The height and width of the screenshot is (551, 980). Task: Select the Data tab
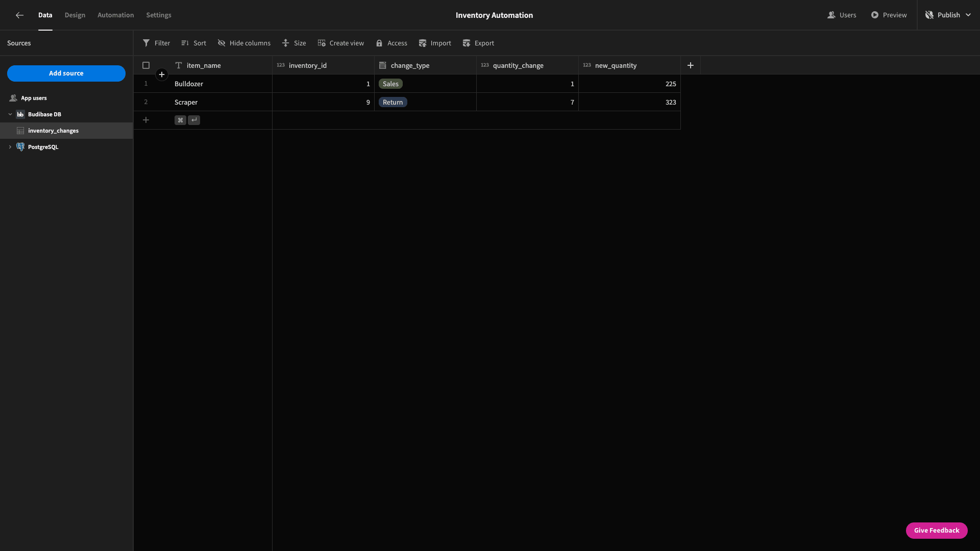[x=45, y=15]
